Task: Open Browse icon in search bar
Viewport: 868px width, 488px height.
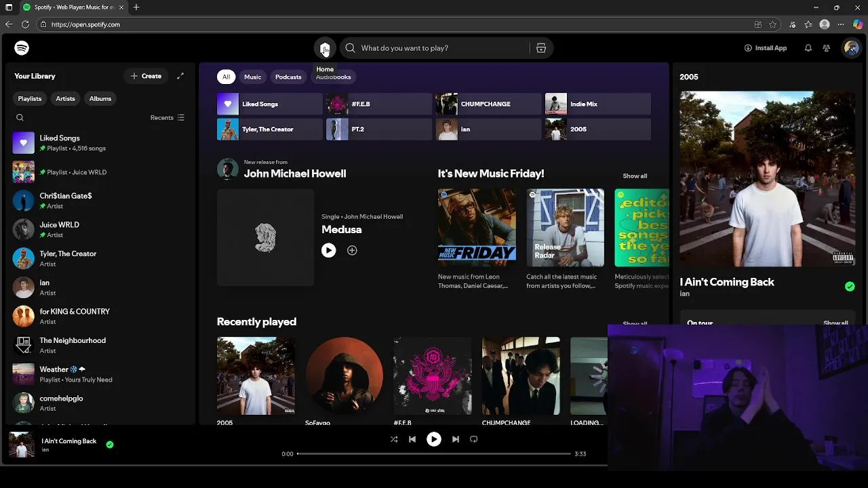Action: (541, 48)
